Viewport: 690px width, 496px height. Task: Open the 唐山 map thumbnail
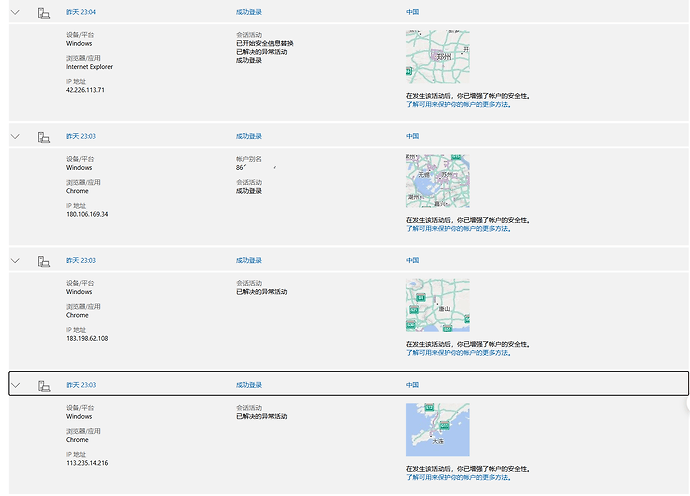click(437, 305)
